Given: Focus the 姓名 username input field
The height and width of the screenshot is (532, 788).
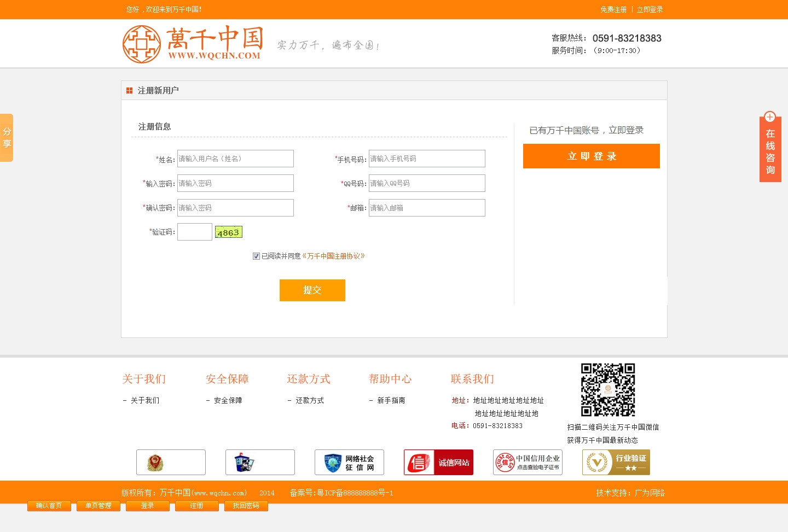Looking at the screenshot, I should click(x=235, y=159).
